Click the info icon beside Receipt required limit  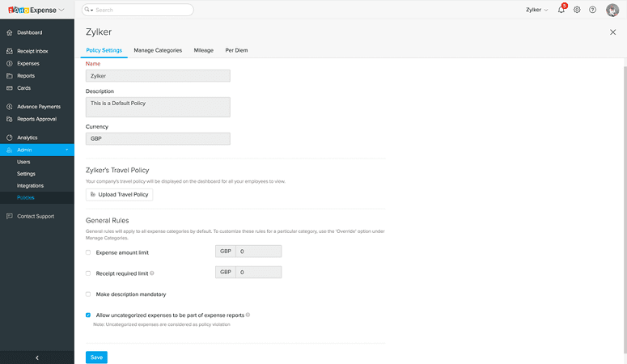click(152, 273)
